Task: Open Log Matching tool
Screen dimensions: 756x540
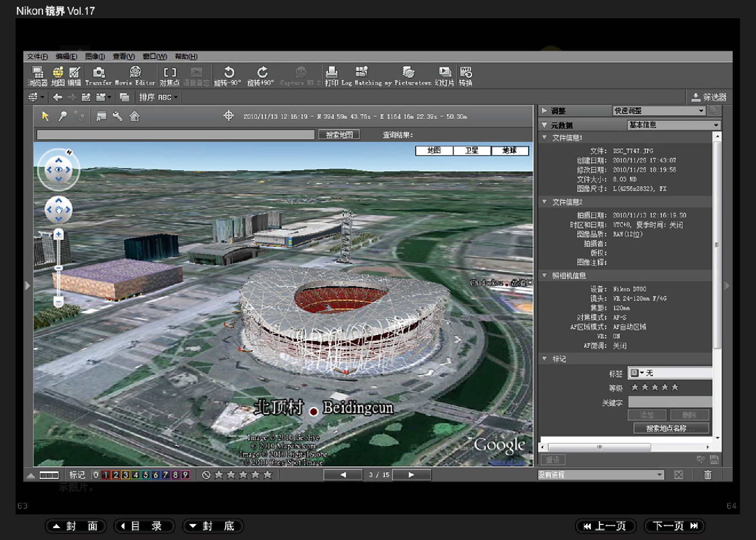Action: [x=362, y=76]
